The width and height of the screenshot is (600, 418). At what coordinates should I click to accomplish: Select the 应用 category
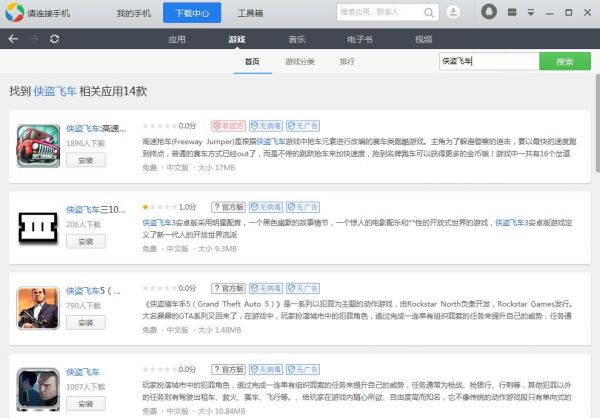(x=177, y=39)
